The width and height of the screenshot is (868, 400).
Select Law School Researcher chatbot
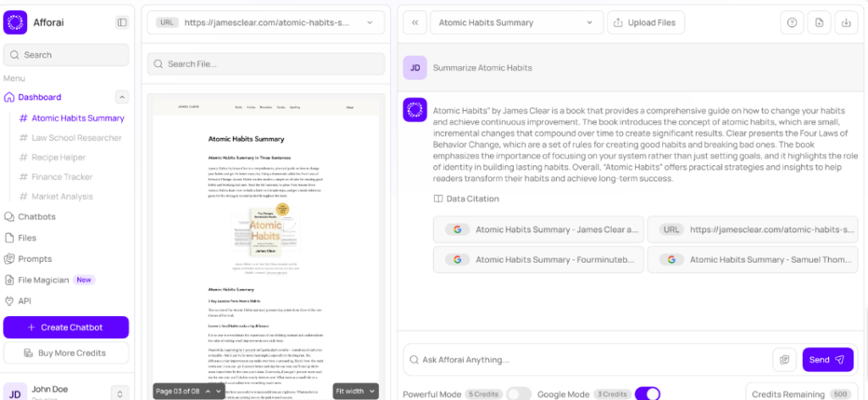pos(76,137)
